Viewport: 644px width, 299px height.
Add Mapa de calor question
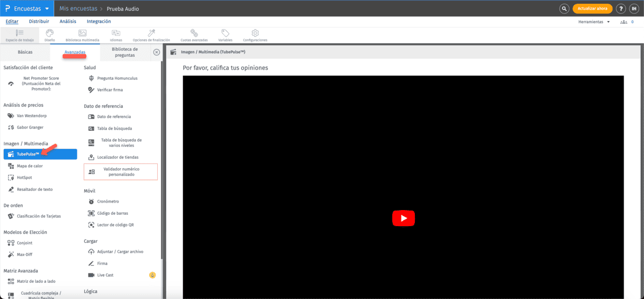click(30, 166)
